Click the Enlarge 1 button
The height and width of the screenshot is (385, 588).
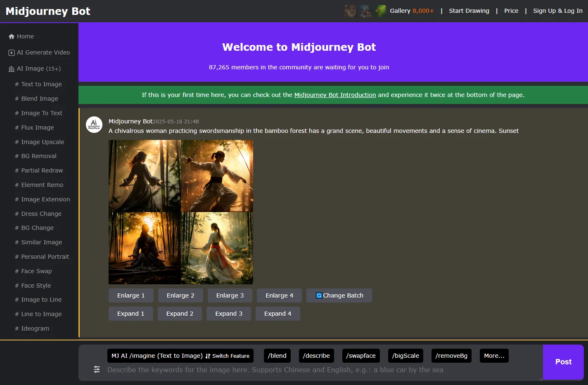(131, 295)
